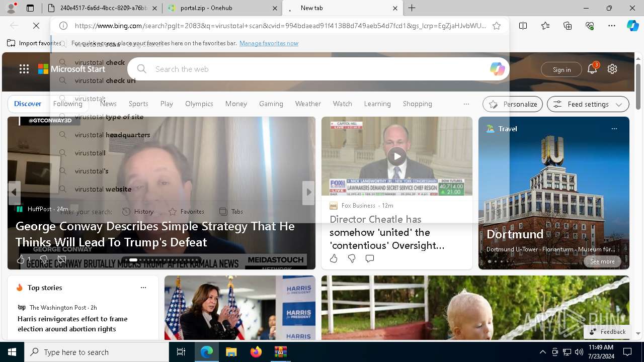Click See more on Dortmund card

click(x=602, y=261)
